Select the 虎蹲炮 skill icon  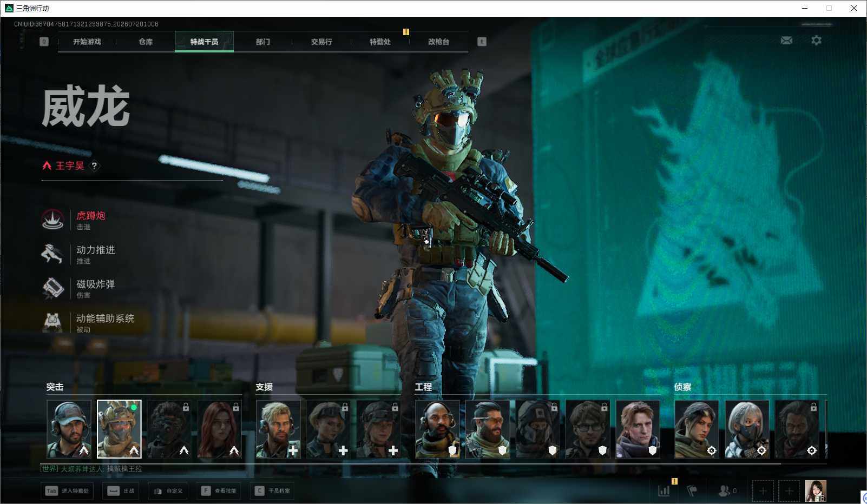[52, 220]
